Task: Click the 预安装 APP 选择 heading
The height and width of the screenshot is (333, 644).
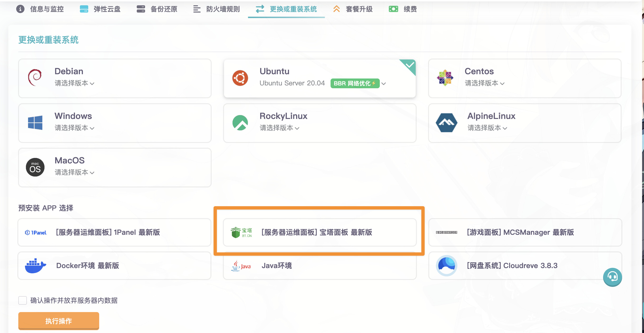Action: click(x=45, y=208)
